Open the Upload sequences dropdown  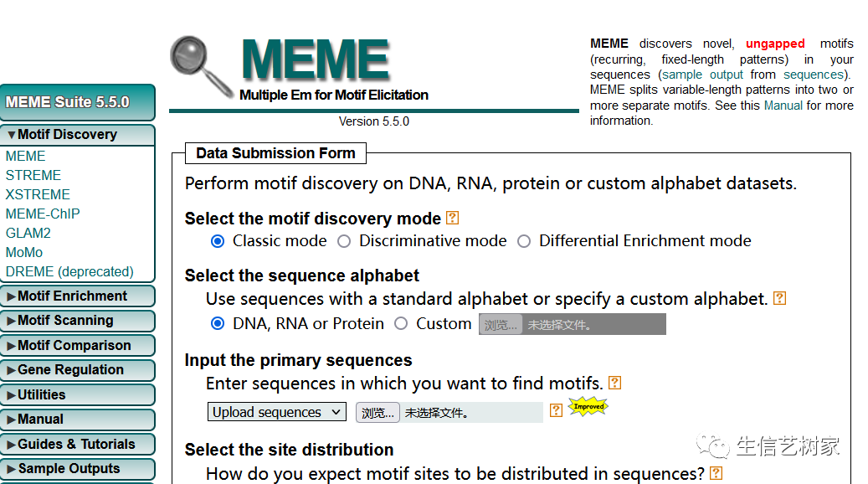(x=277, y=412)
